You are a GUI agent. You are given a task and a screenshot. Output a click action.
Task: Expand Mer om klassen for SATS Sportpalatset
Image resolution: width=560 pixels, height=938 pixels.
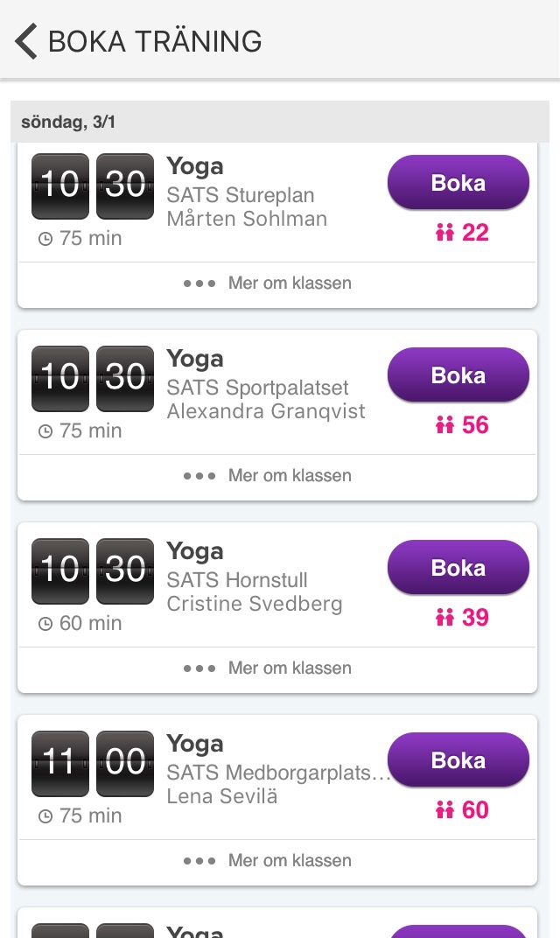click(268, 476)
